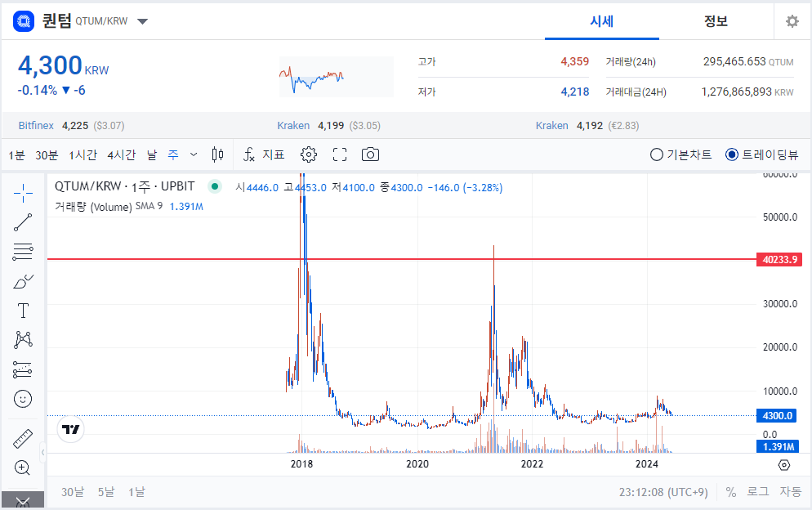Viewport: 812px width, 510px height.
Task: Set chart range to 30날
Action: point(73,492)
